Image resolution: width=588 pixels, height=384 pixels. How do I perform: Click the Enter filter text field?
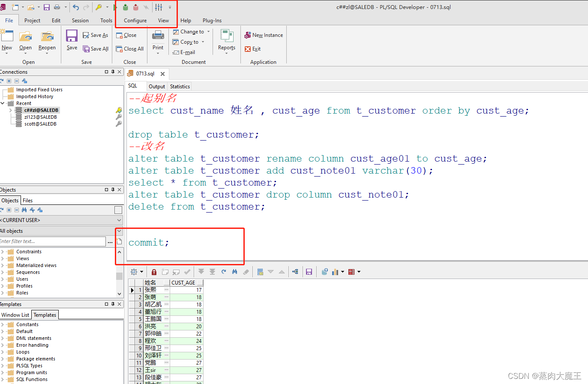(52, 241)
